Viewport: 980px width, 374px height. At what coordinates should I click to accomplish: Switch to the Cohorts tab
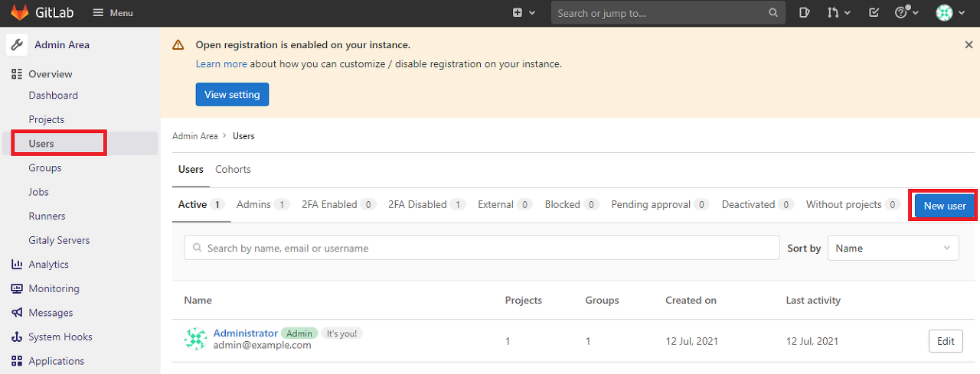tap(233, 170)
